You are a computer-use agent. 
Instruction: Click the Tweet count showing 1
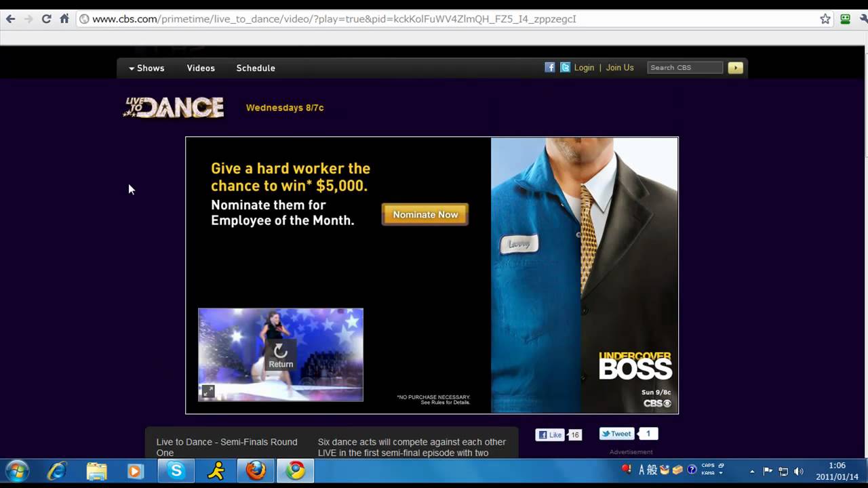pyautogui.click(x=648, y=434)
